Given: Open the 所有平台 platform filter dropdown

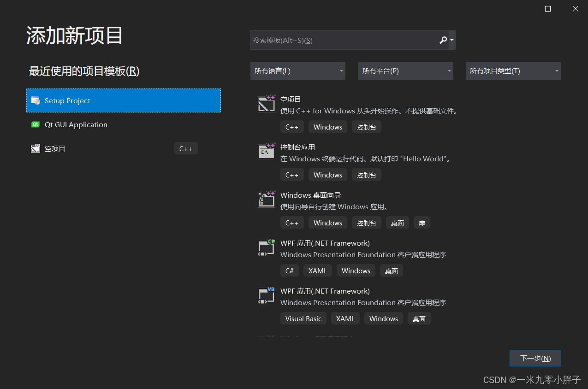Looking at the screenshot, I should coord(406,71).
